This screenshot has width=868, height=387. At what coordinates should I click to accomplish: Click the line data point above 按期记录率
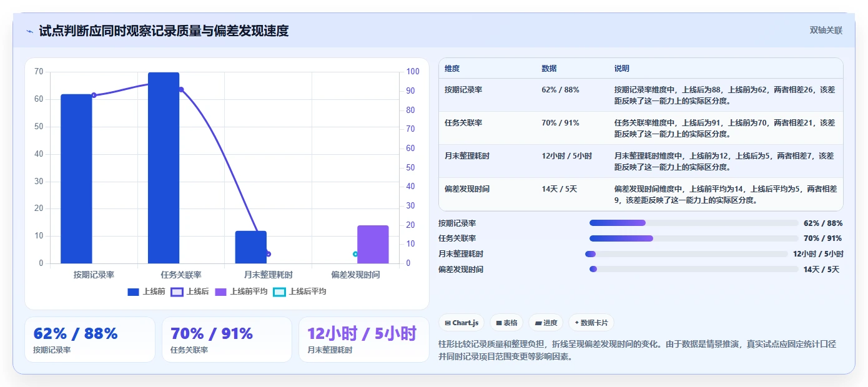94,95
